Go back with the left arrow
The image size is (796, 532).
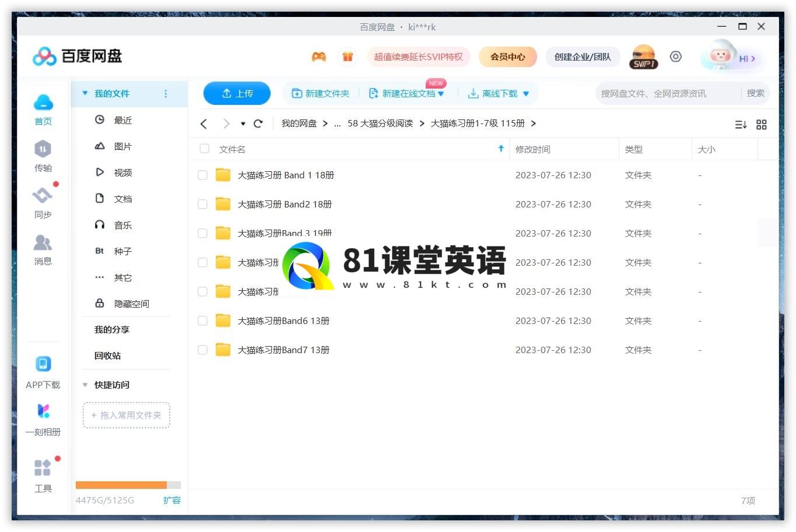tap(204, 124)
